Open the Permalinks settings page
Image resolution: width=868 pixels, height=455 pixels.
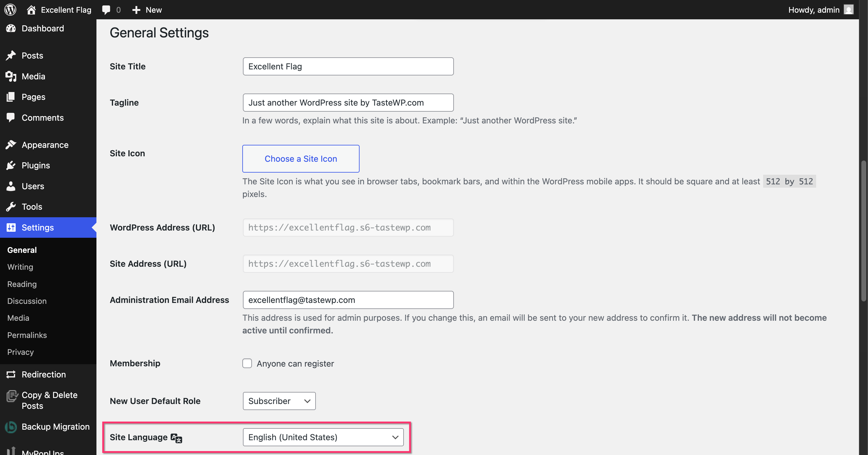[x=27, y=335]
